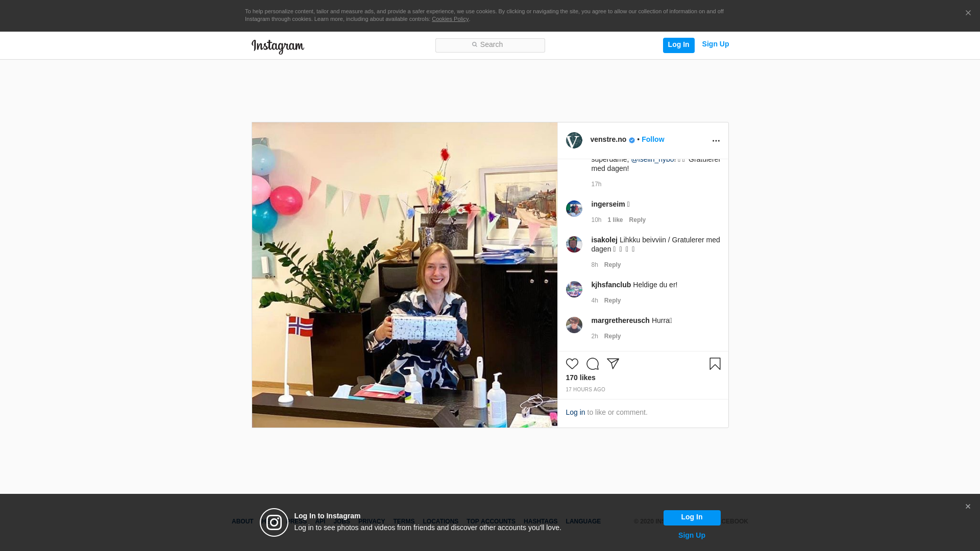
Task: Reply to ingerseim's comment
Action: [637, 220]
